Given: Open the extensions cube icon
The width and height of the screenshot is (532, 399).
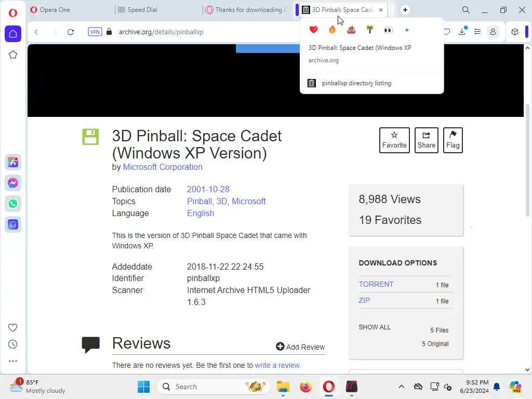Looking at the screenshot, I should (515, 32).
